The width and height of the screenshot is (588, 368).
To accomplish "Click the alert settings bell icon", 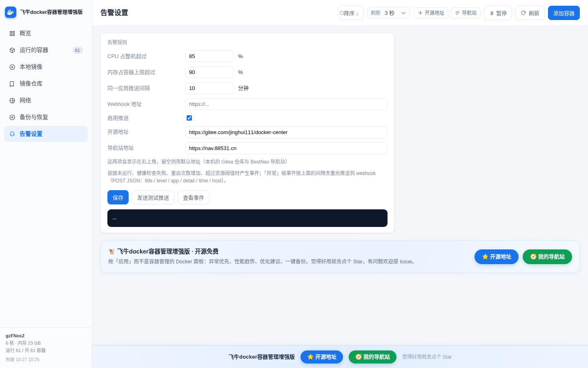I will (12, 134).
